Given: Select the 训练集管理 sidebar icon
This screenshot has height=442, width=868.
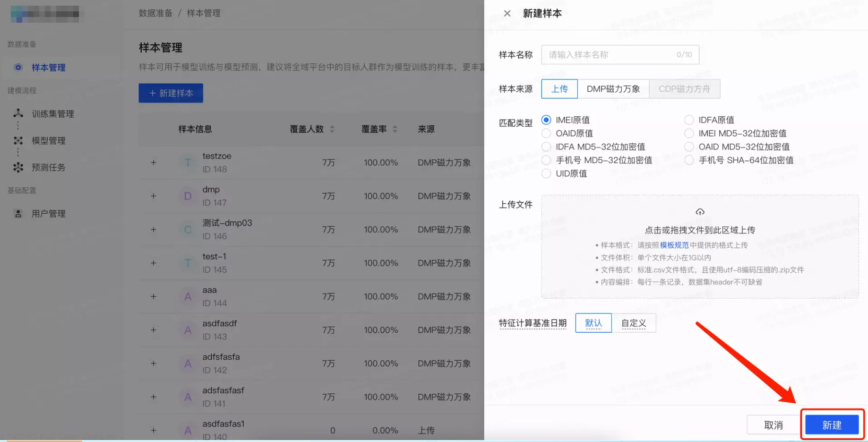Looking at the screenshot, I should [x=17, y=113].
